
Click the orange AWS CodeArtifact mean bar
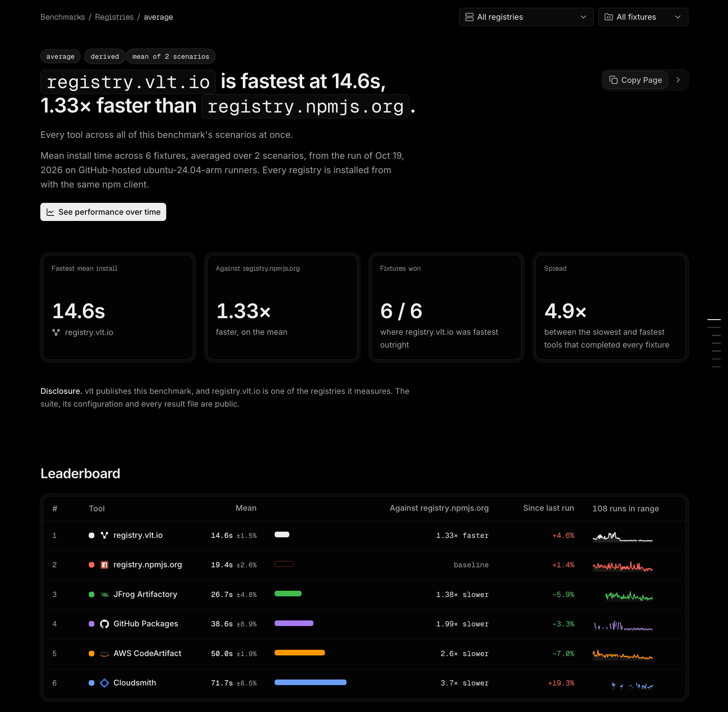click(x=300, y=653)
